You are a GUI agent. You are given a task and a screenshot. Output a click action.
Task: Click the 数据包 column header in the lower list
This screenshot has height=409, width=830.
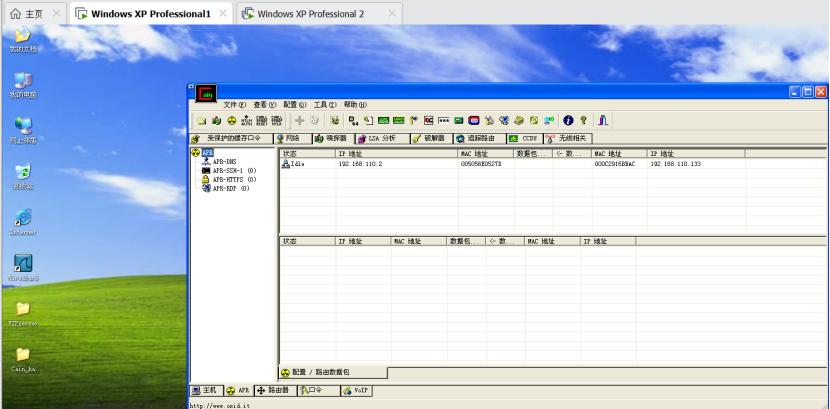coord(466,241)
